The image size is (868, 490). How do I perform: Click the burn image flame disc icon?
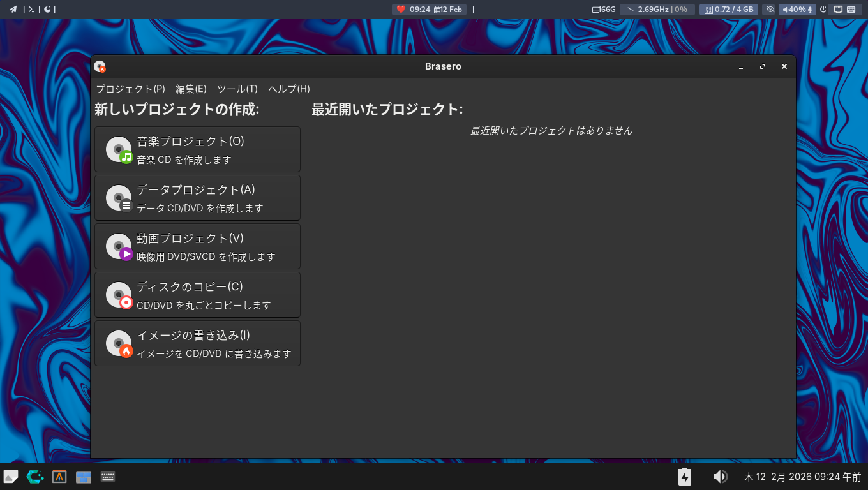[119, 343]
